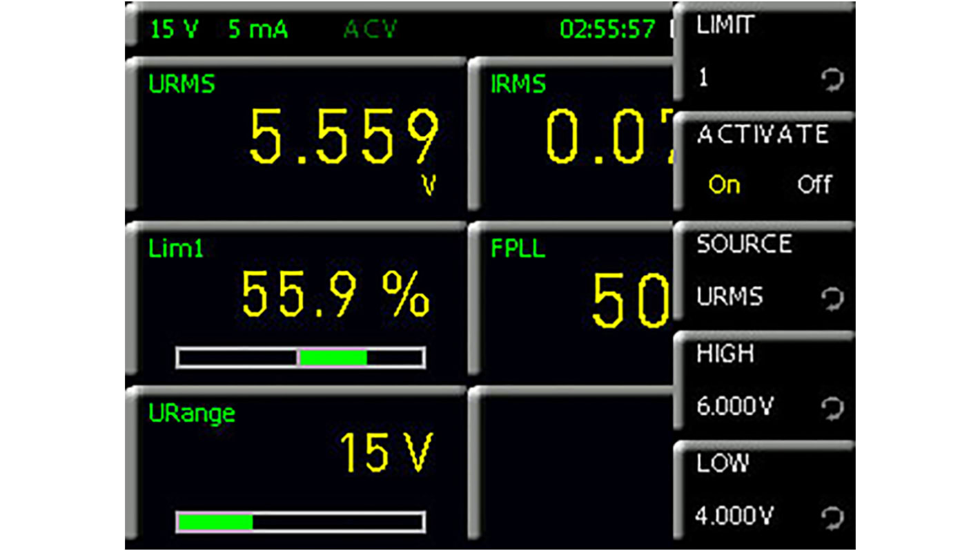Image resolution: width=980 pixels, height=551 pixels.
Task: Set ACTIVATE to Off
Action: click(814, 185)
